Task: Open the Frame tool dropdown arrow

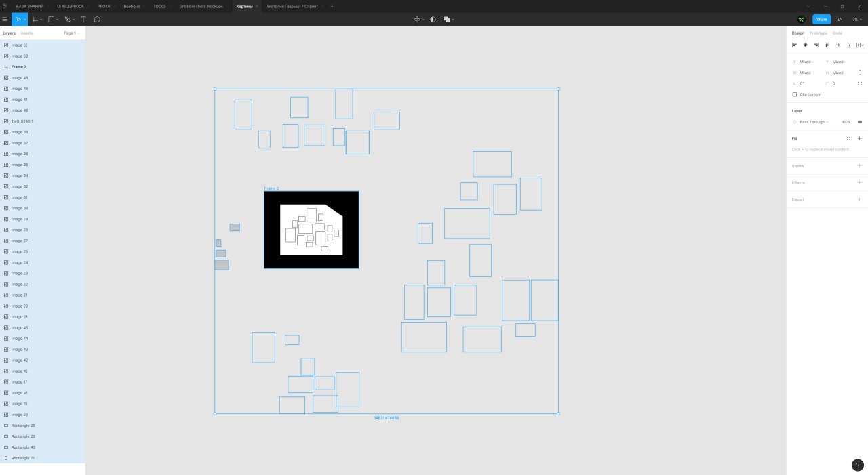Action: pos(41,20)
